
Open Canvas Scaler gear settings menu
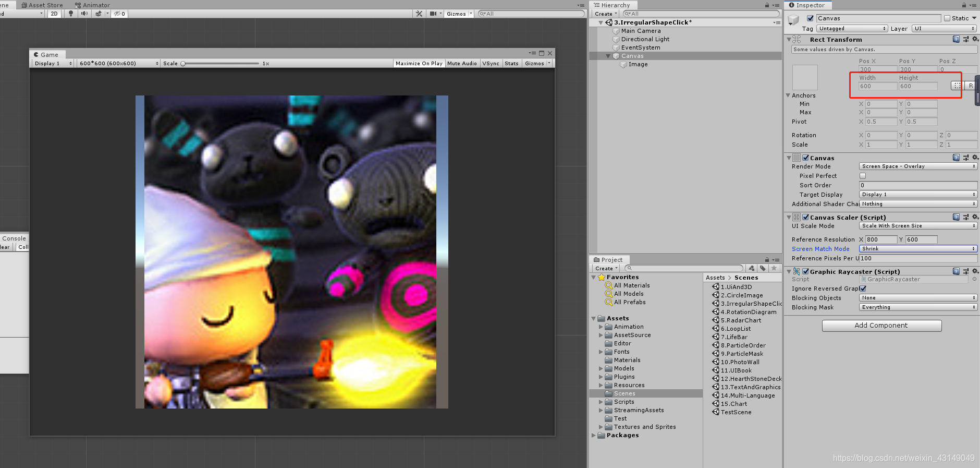[x=975, y=217]
